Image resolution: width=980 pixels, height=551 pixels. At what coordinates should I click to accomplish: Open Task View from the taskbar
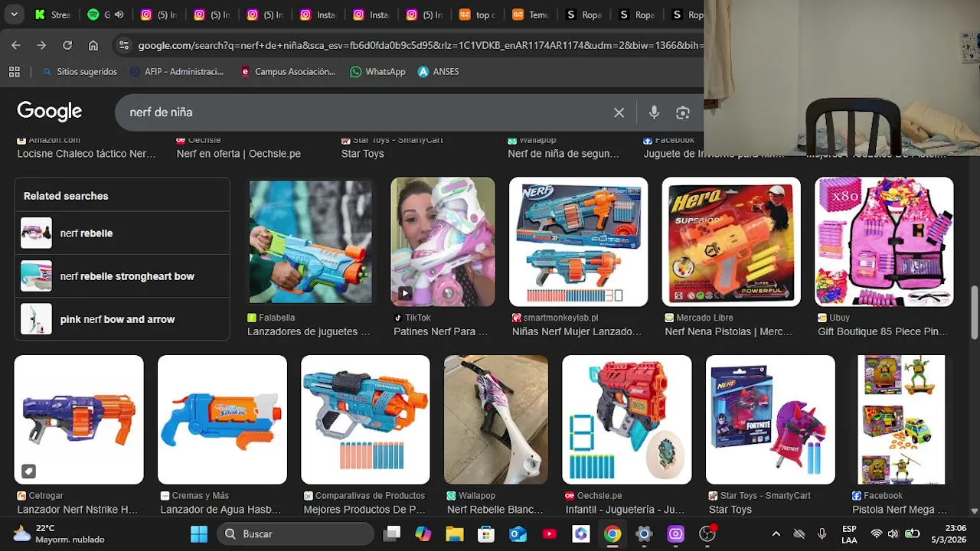point(392,533)
